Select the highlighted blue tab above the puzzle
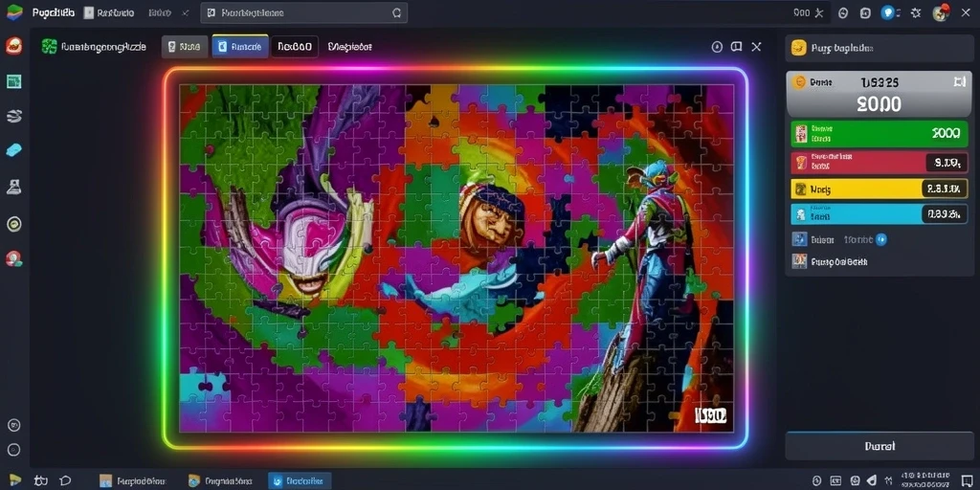Screen dimensions: 980x490 [x=240, y=46]
